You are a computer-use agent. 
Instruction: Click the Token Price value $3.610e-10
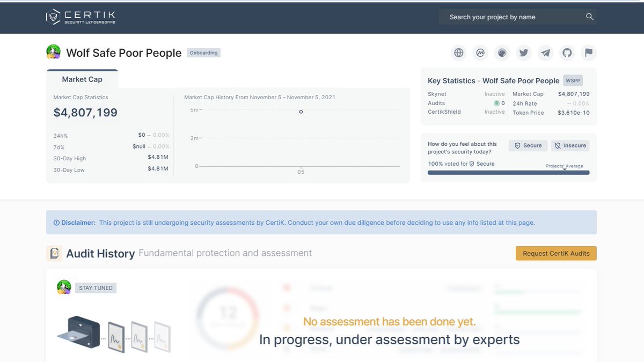tap(573, 113)
